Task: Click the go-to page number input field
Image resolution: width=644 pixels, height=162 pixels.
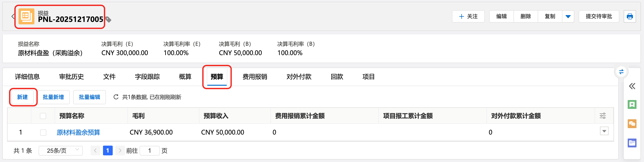Action: pyautogui.click(x=150, y=150)
